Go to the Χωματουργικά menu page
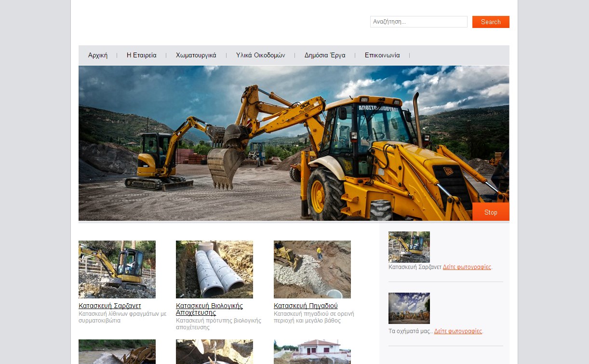The image size is (589, 364). click(196, 55)
